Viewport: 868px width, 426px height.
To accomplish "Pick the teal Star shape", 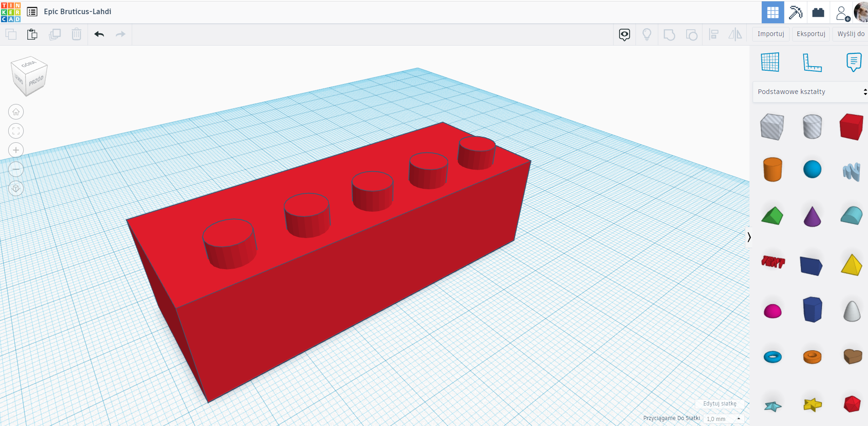I will coord(773,406).
